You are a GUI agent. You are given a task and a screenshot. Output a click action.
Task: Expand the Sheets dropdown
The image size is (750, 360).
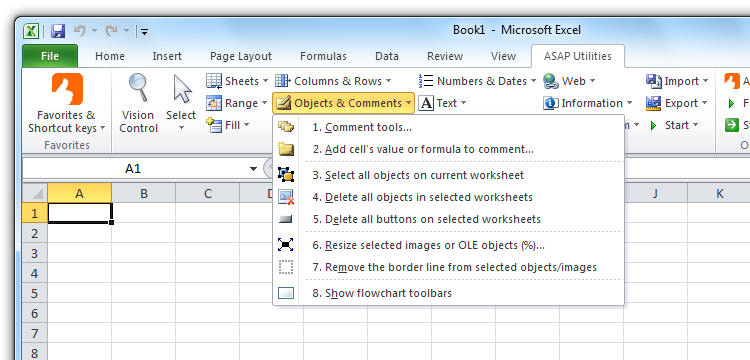(236, 81)
